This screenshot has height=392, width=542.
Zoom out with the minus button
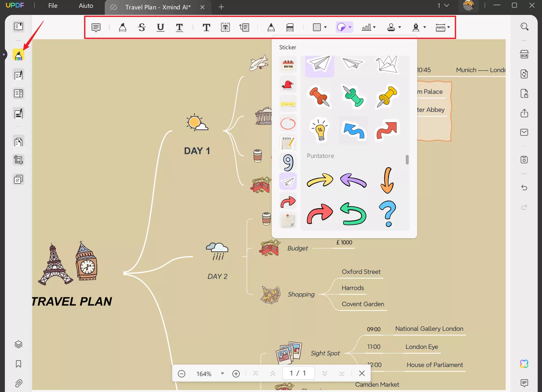click(182, 374)
